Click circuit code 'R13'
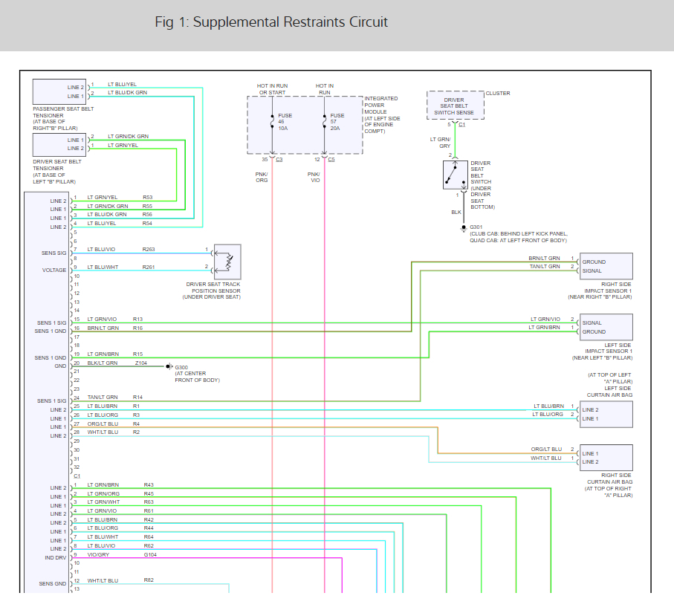The height and width of the screenshot is (616, 674). (x=137, y=320)
